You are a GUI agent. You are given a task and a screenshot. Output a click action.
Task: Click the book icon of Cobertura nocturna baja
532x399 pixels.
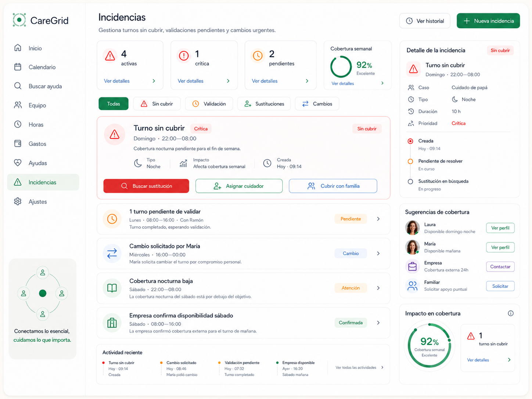pos(112,288)
